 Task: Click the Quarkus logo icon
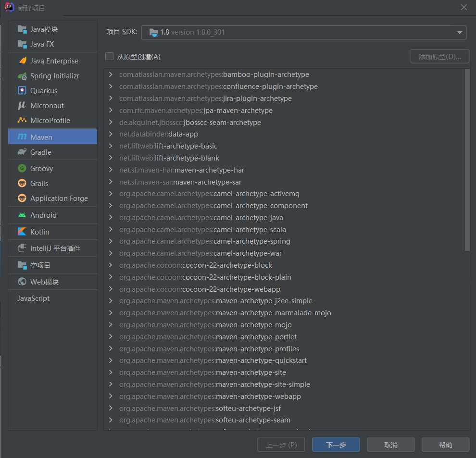click(x=22, y=90)
